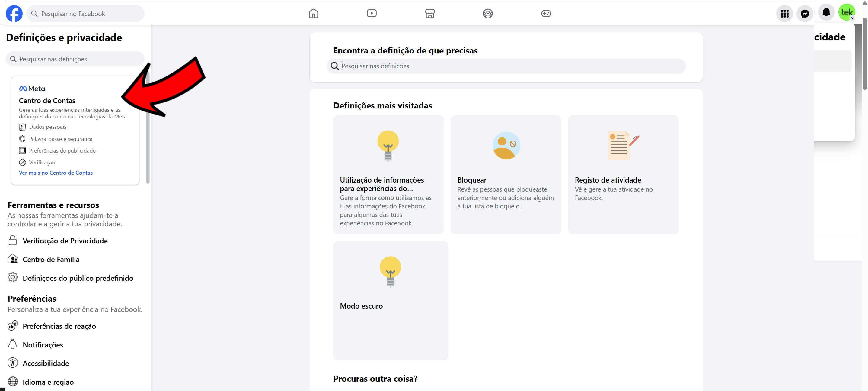
Task: Open the Home feed icon
Action: [x=313, y=14]
